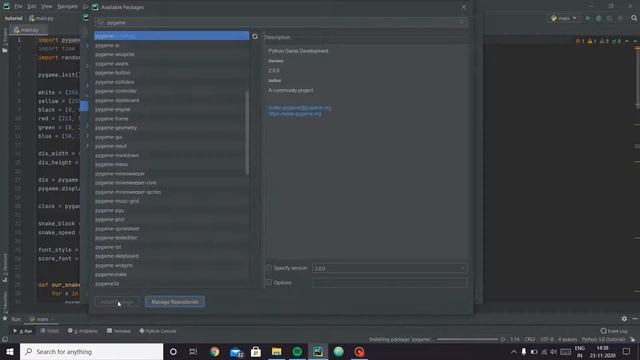640x360 pixels.
Task: Open the File menu in PyCharm
Action: pos(18,7)
